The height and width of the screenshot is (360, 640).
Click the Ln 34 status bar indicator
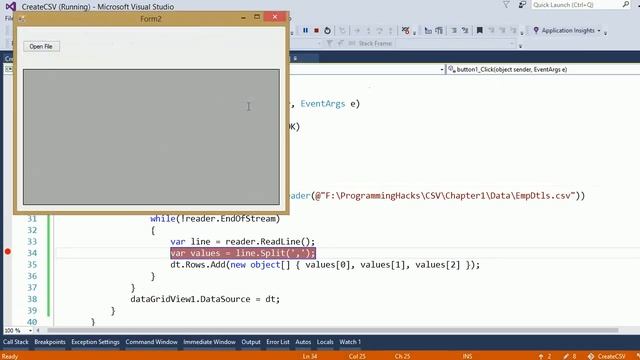(x=310, y=356)
